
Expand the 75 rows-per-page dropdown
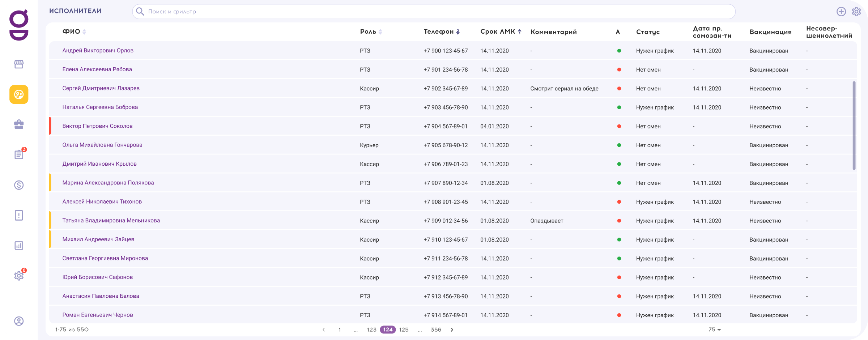[715, 330]
